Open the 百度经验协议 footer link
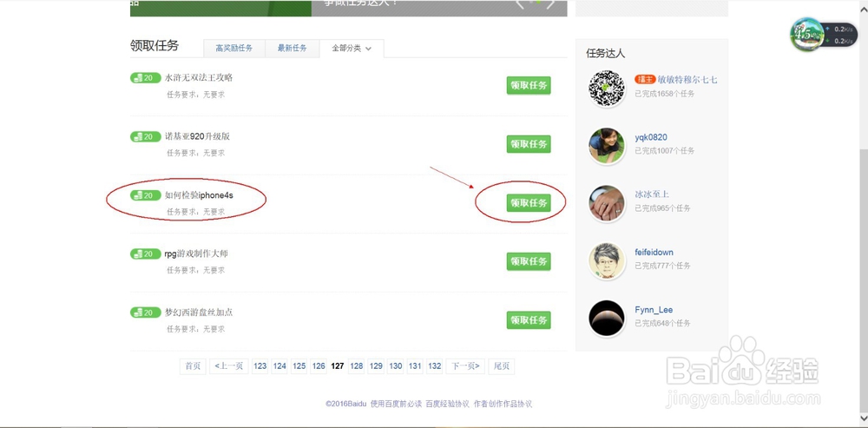The image size is (868, 428). (x=447, y=405)
